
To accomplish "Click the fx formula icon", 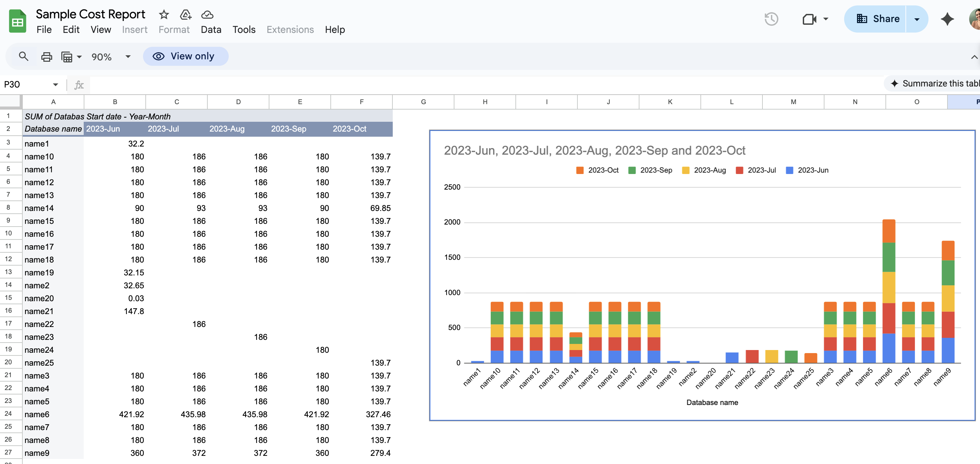I will [x=79, y=84].
